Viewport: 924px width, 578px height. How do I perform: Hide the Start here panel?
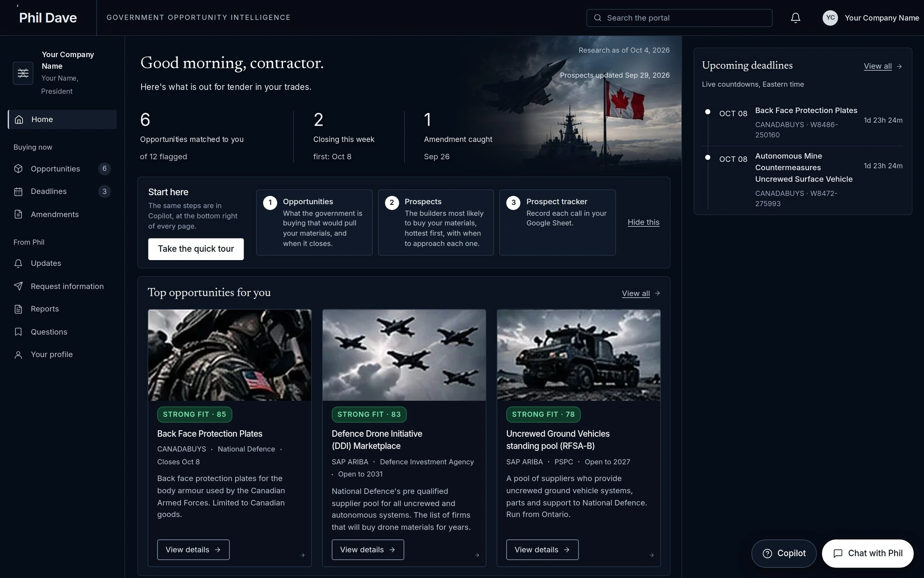point(643,222)
